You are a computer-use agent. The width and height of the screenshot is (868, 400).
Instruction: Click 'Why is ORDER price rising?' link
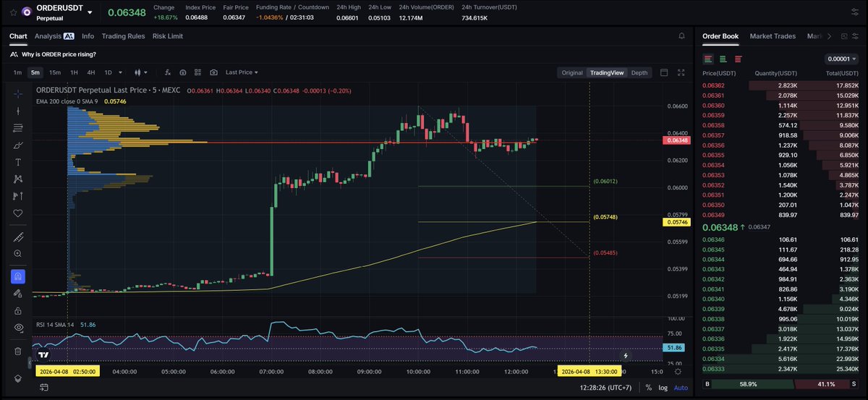(x=59, y=54)
